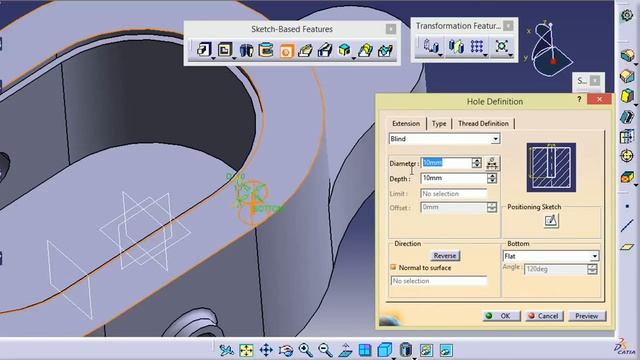Select the Scaling tool icon
The width and height of the screenshot is (640, 360).
tap(502, 46)
